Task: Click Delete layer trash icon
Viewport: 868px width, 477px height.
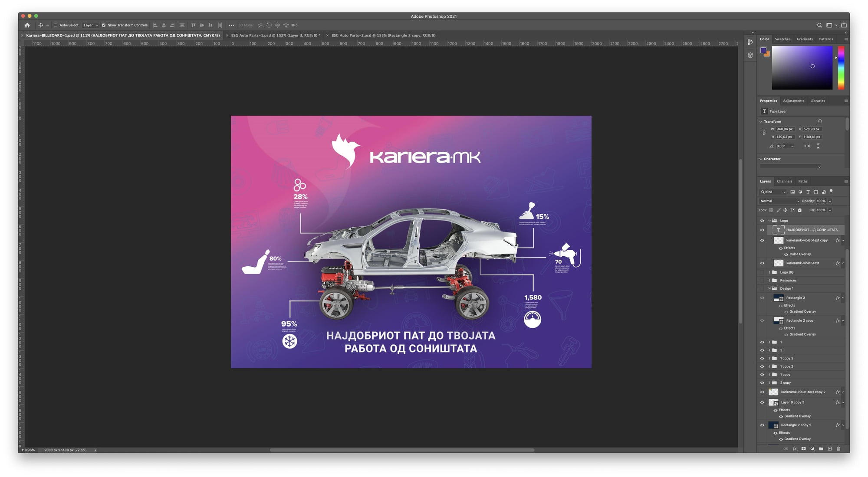Action: pos(838,449)
